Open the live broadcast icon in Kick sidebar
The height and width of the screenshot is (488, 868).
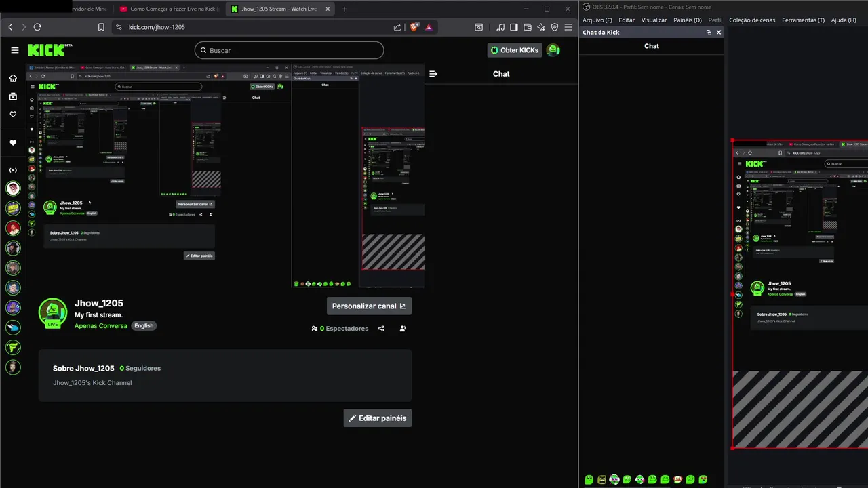(13, 170)
